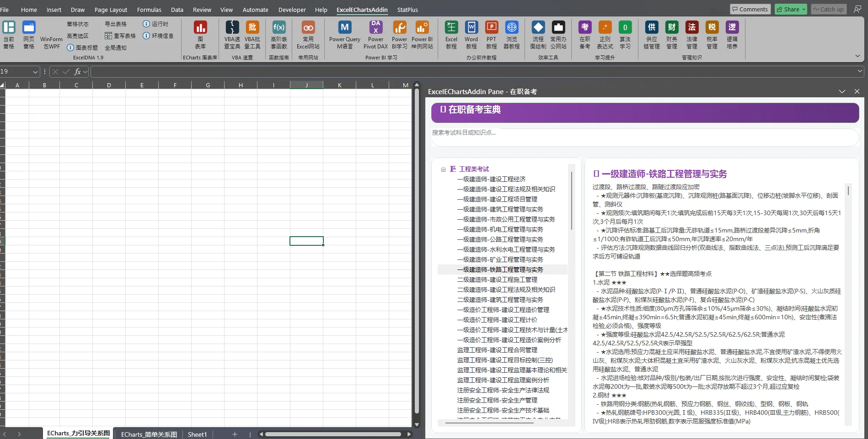Select 监理工程师-建设工程合同管理 in the tree
The image size is (868, 439).
(497, 350)
